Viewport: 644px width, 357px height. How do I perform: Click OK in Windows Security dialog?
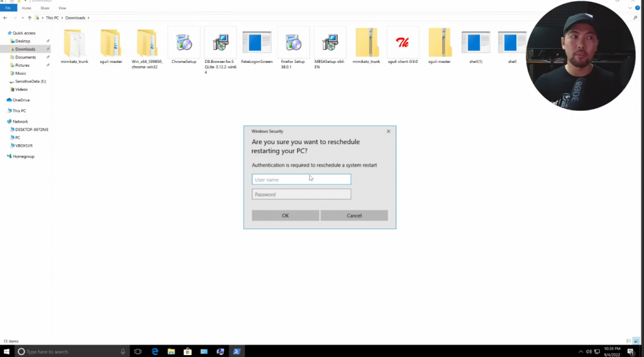pyautogui.click(x=286, y=215)
